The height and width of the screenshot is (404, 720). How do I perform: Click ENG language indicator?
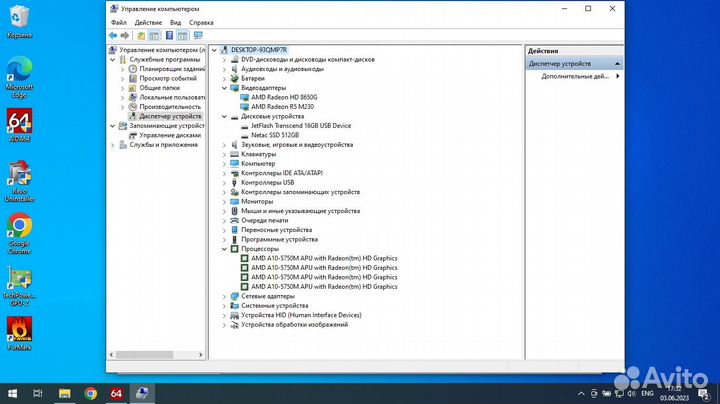(647, 393)
